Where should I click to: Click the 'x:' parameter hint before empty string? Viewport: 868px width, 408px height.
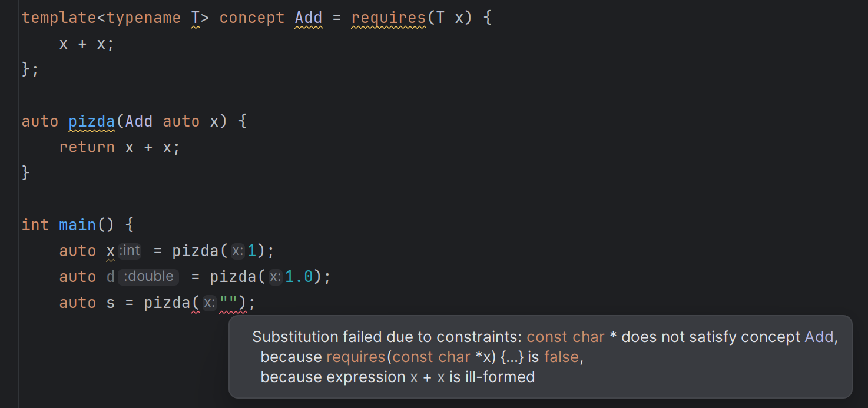pos(210,303)
